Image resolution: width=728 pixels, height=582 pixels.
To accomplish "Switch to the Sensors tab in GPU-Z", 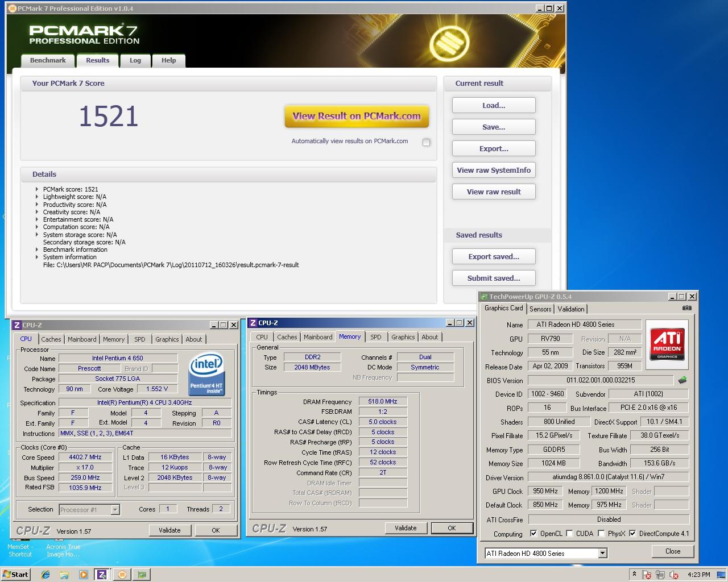I will pos(540,309).
